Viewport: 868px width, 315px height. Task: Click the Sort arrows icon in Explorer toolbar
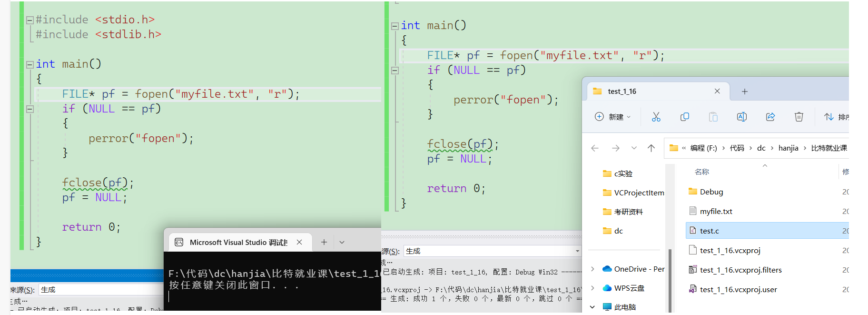click(x=829, y=117)
